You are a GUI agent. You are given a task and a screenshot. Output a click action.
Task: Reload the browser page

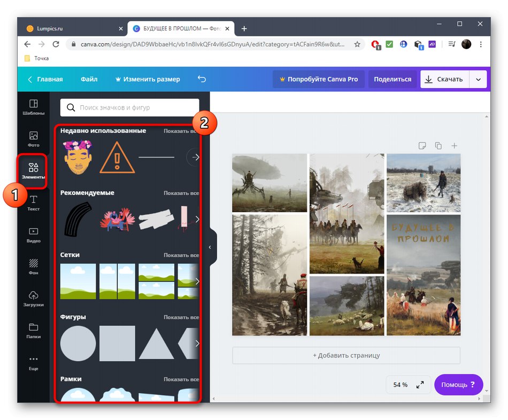click(56, 44)
